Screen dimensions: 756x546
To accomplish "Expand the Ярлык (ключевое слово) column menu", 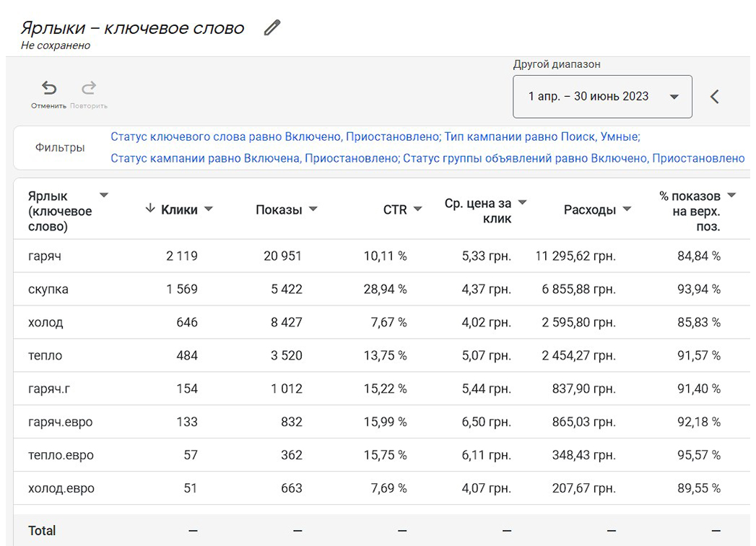I will (104, 195).
